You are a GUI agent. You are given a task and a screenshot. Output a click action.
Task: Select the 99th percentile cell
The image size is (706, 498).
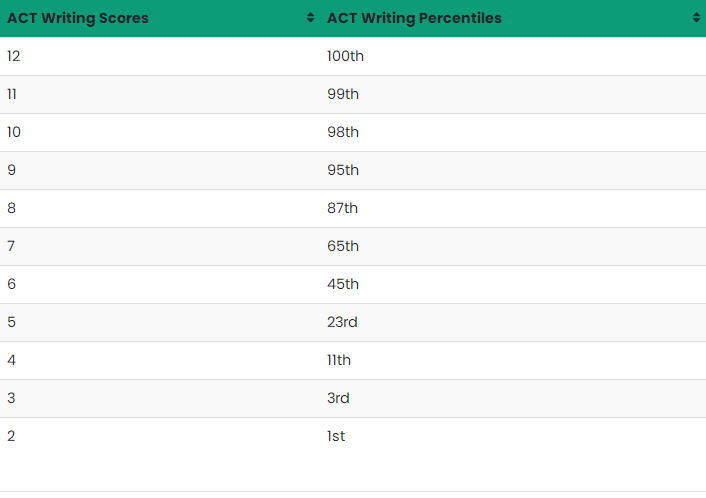click(x=513, y=95)
